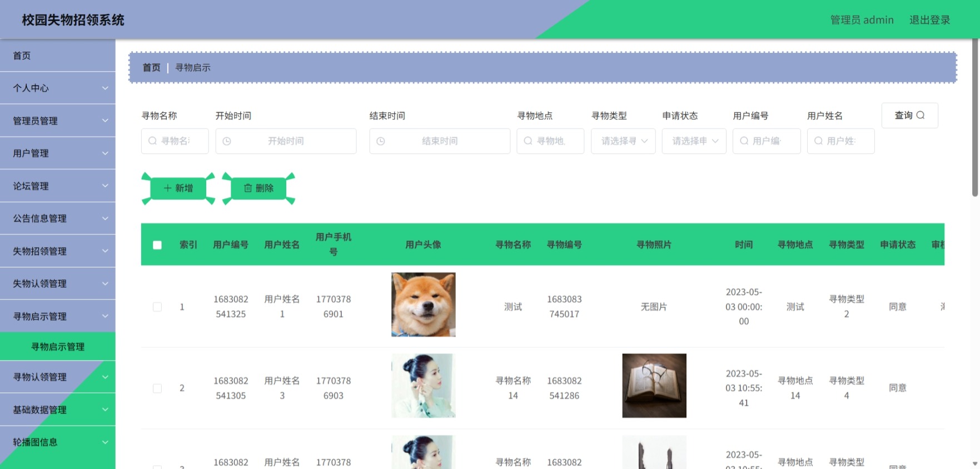Focus the 寻物名称 input field
Screen dimensions: 980x469
(175, 141)
